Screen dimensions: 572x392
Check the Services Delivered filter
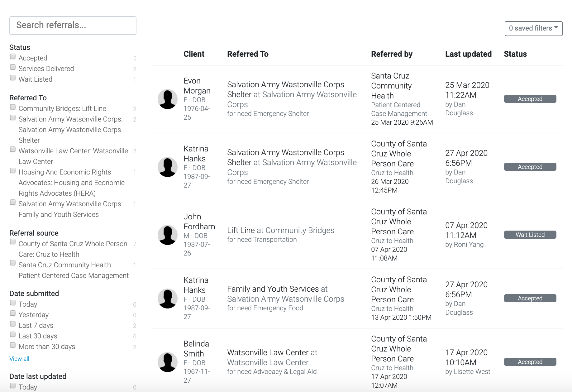(12, 67)
